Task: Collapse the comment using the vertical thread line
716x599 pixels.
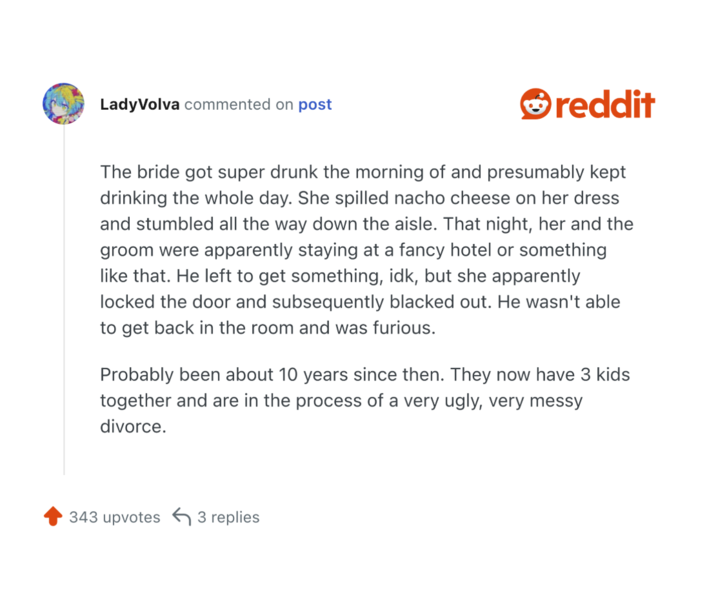Action: coord(64,300)
